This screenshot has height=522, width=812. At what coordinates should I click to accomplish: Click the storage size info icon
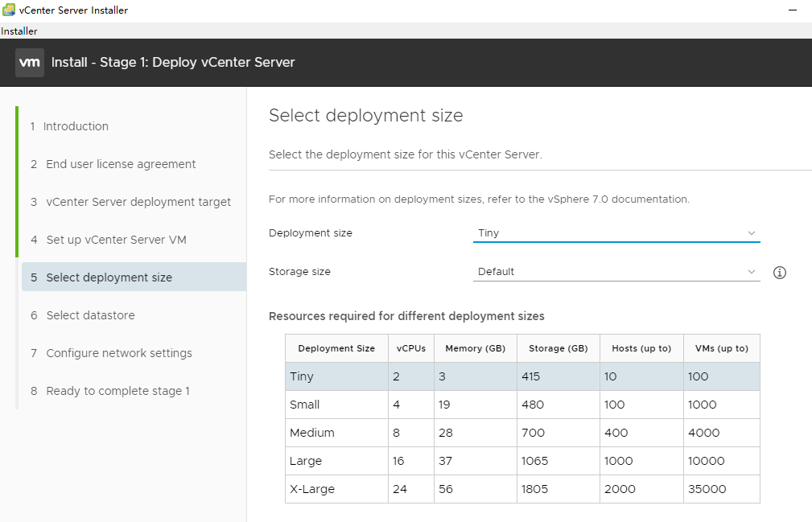tap(779, 273)
